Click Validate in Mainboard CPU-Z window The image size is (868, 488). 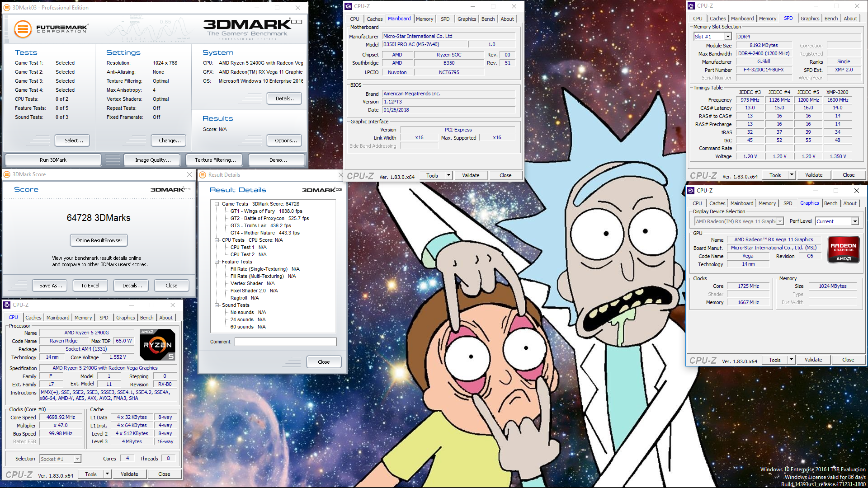coord(471,175)
